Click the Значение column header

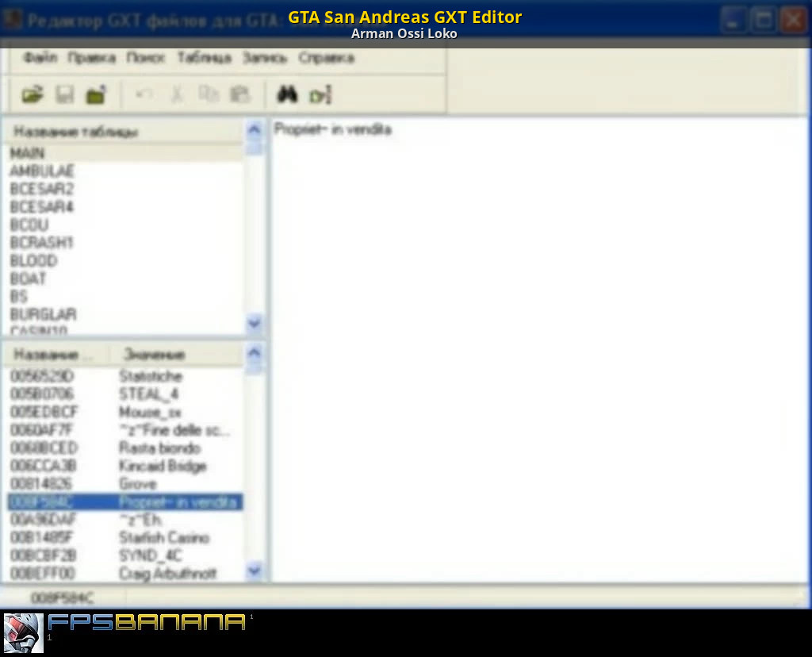pos(154,355)
